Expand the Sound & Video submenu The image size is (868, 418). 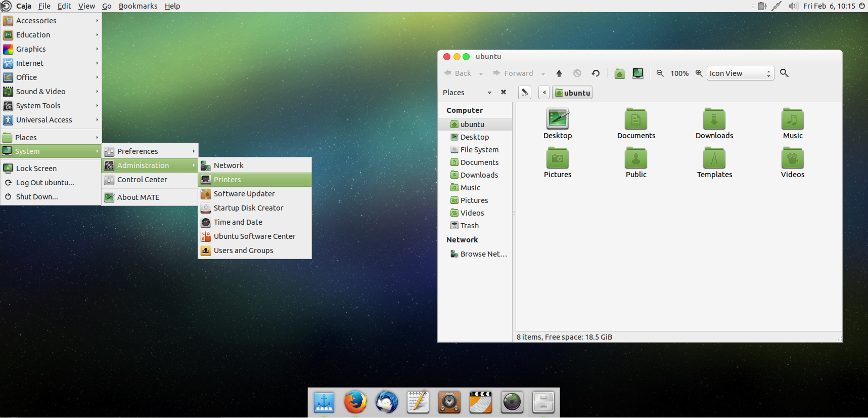click(x=51, y=92)
